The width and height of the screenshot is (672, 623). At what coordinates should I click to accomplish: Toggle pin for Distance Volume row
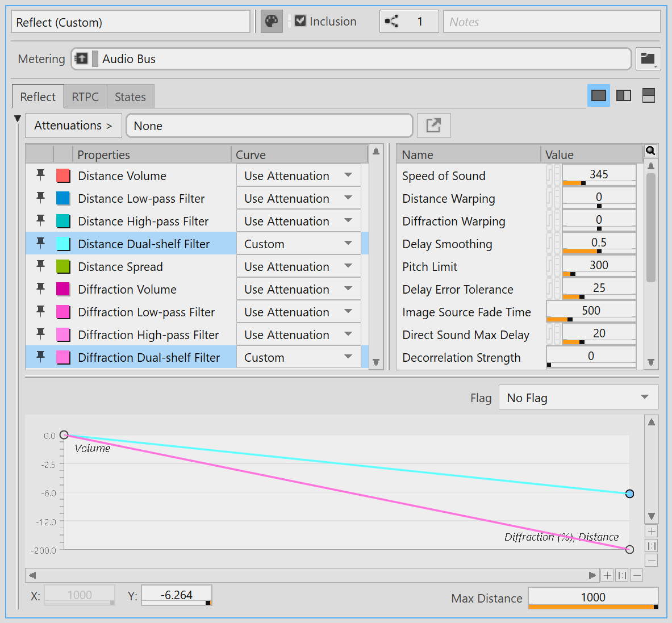pyautogui.click(x=40, y=175)
